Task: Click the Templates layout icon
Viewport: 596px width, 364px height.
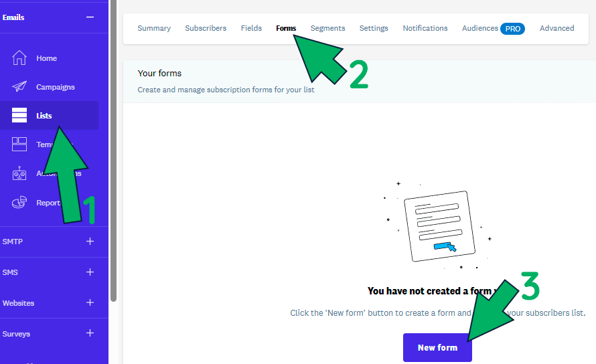Action: [19, 145]
